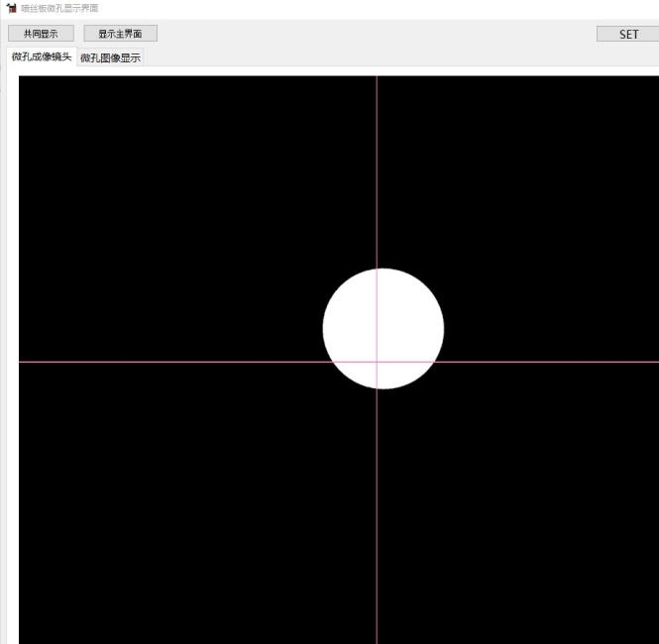659x644 pixels.
Task: Click the pink crosshair intersection point
Action: pyautogui.click(x=377, y=362)
